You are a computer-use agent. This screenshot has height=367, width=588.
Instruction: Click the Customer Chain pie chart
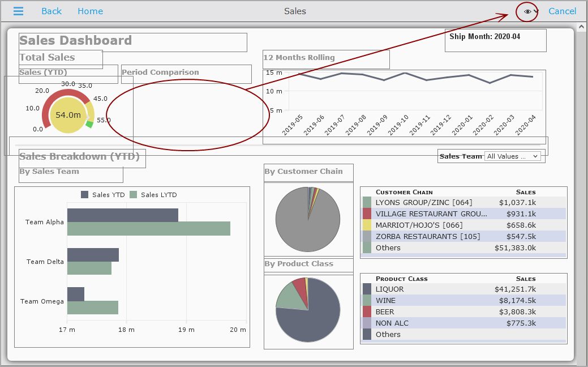coord(308,219)
